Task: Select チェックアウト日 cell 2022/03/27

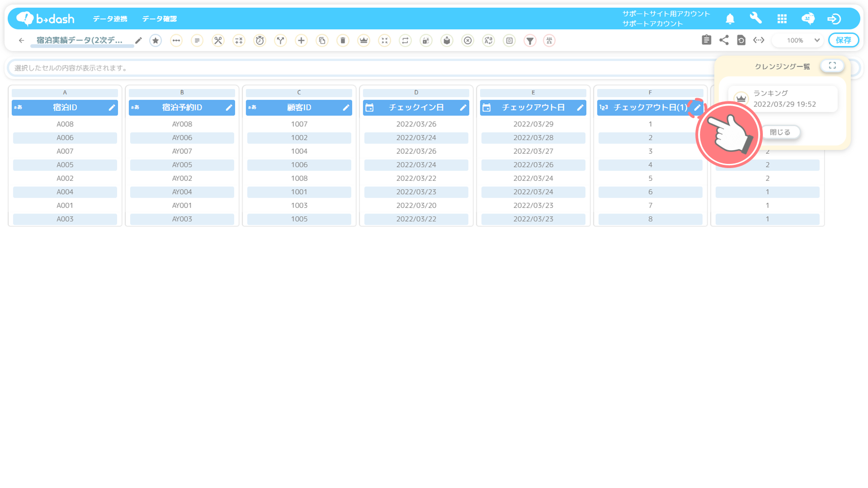Action: 533,151
